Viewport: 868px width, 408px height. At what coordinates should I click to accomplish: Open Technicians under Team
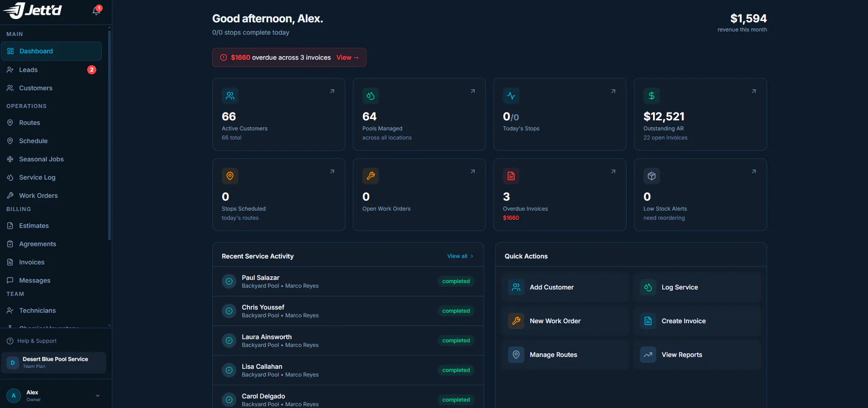(51, 310)
